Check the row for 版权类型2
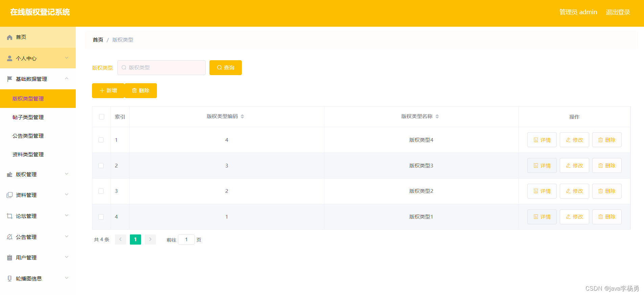Viewport: 644px width, 295px height. [x=101, y=191]
